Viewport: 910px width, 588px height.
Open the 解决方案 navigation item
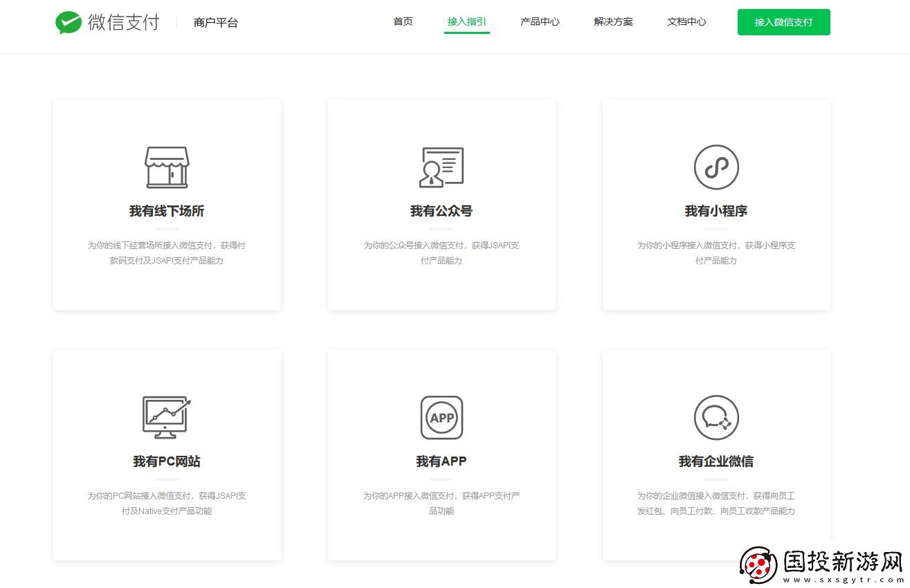coord(612,21)
